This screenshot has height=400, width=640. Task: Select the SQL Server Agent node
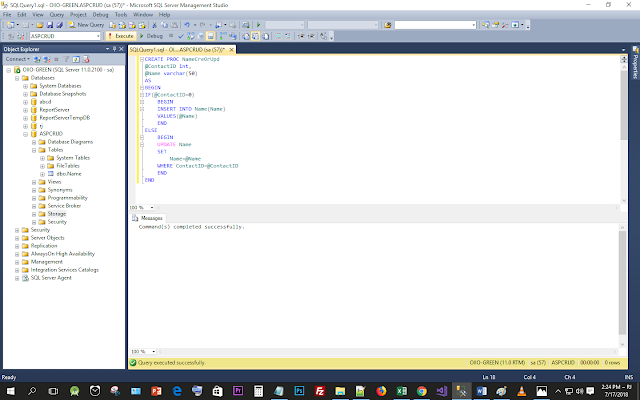pos(51,278)
